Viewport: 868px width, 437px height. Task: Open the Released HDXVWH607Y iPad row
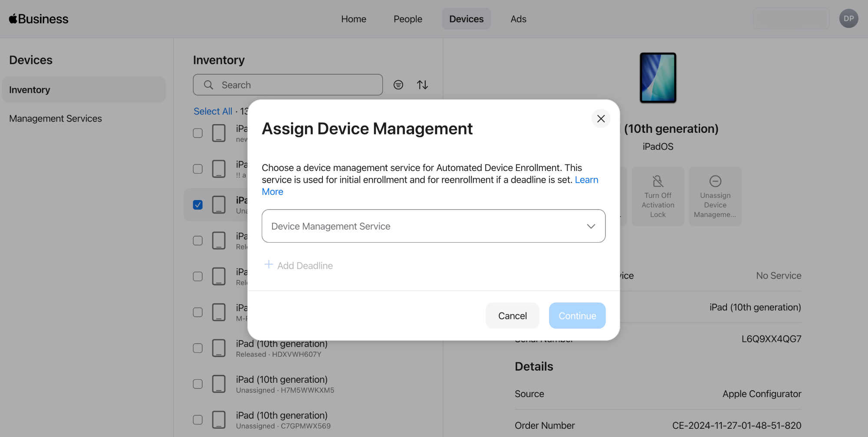(x=308, y=348)
